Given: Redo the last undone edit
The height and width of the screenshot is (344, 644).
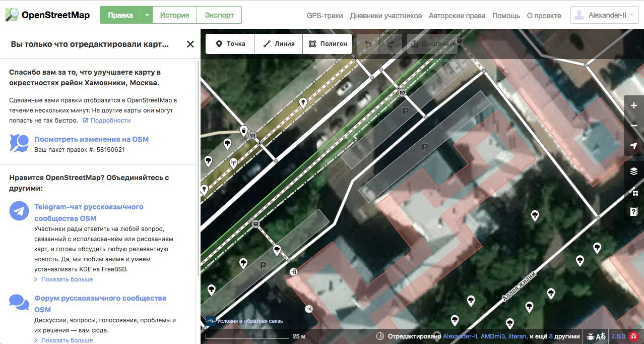Looking at the screenshot, I should [391, 44].
